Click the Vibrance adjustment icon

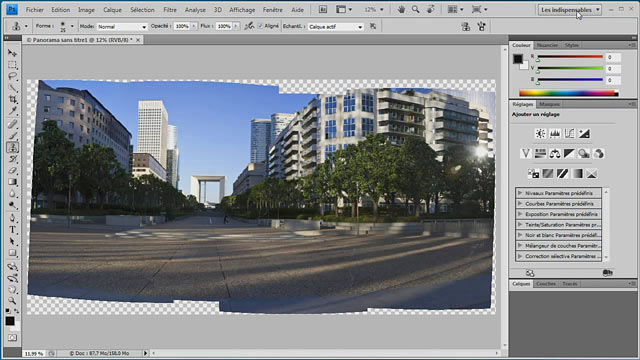click(526, 153)
